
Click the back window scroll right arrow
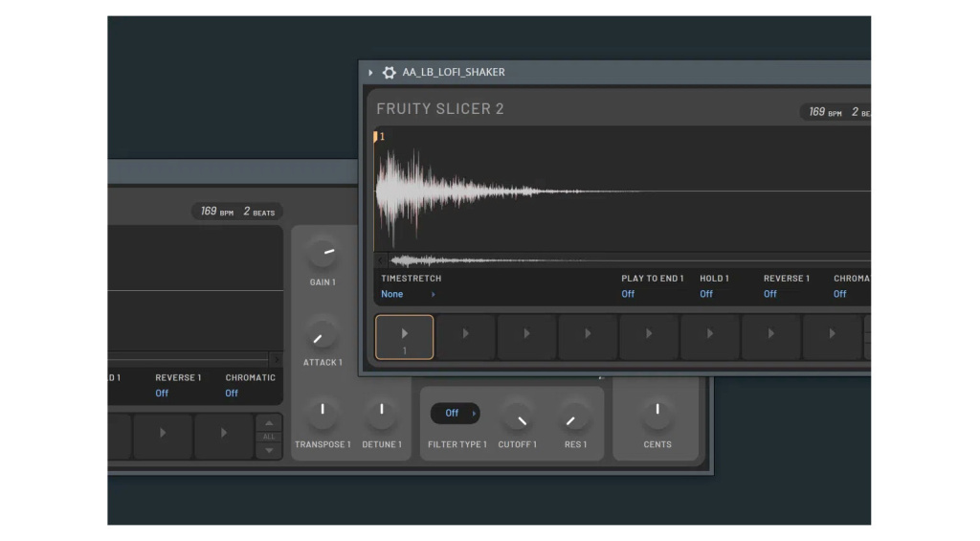coord(277,359)
